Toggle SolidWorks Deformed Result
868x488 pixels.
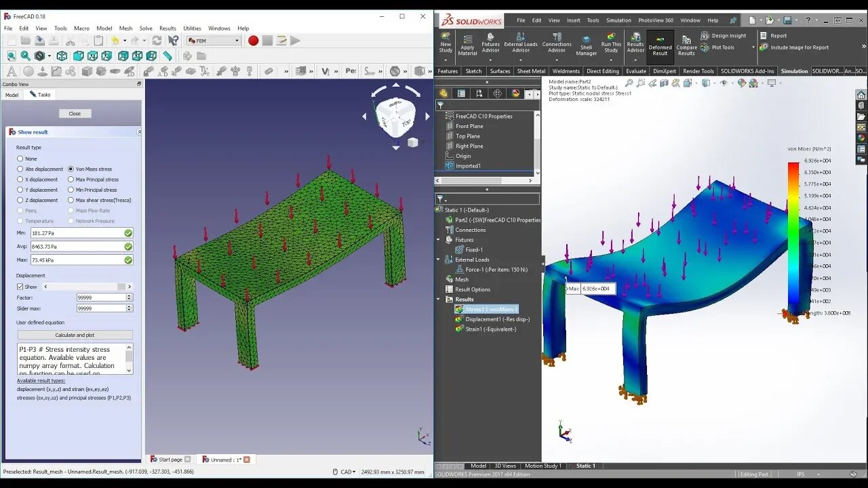point(660,46)
